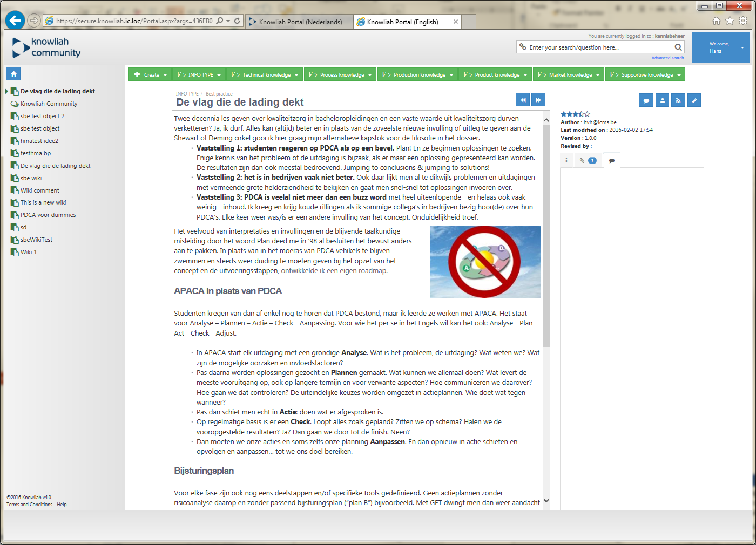Image resolution: width=756 pixels, height=545 pixels.
Task: Rate the article five stars
Action: [588, 114]
